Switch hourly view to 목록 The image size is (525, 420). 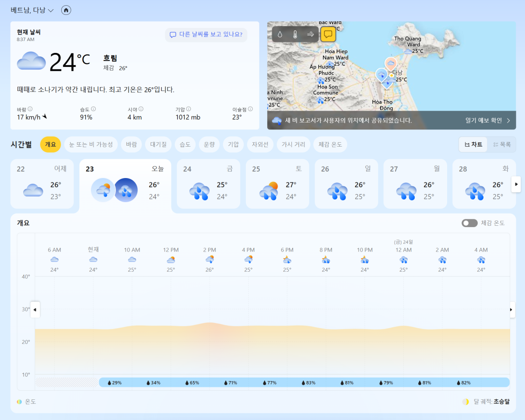pyautogui.click(x=502, y=144)
